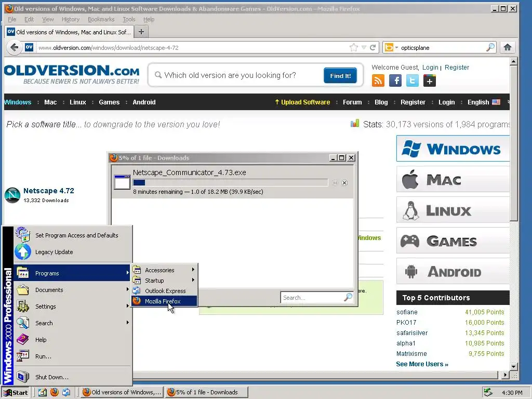532x399 pixels.
Task: Select the Old versions of Windows tab
Action: pos(69,32)
